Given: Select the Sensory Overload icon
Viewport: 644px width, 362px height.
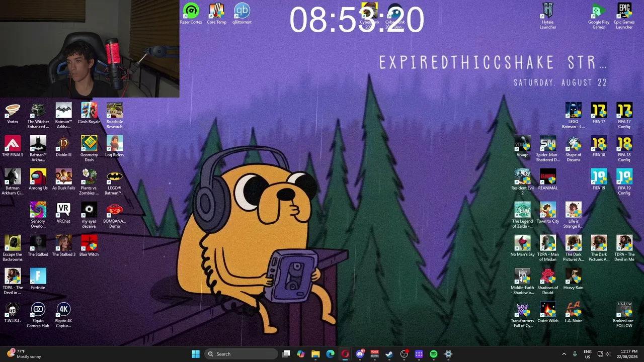Looking at the screenshot, I should pyautogui.click(x=38, y=215).
